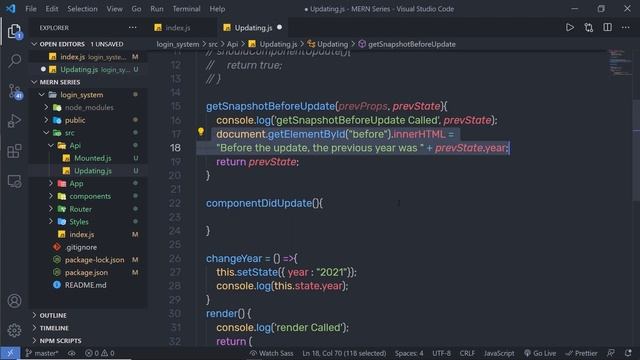Split the editor to the right
The width and height of the screenshot is (640, 360).
(x=607, y=27)
